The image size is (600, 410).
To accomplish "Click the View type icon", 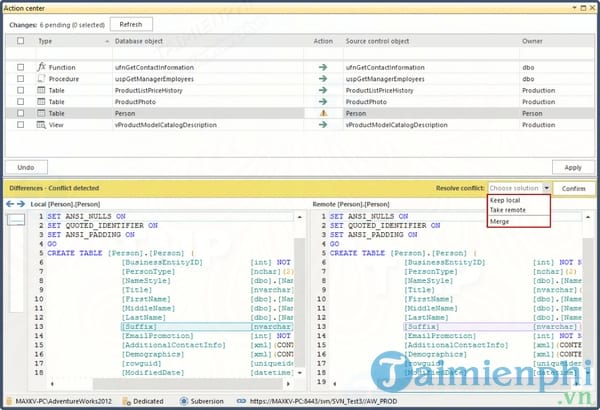I will click(41, 124).
